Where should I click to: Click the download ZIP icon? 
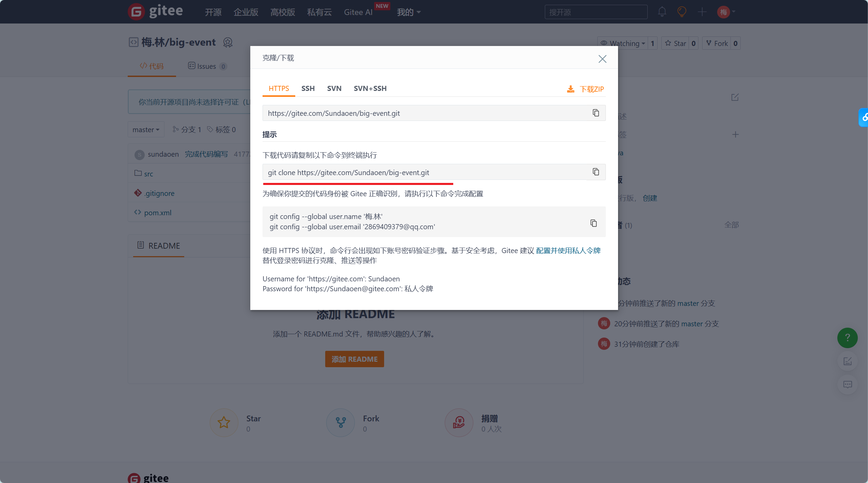coord(570,89)
